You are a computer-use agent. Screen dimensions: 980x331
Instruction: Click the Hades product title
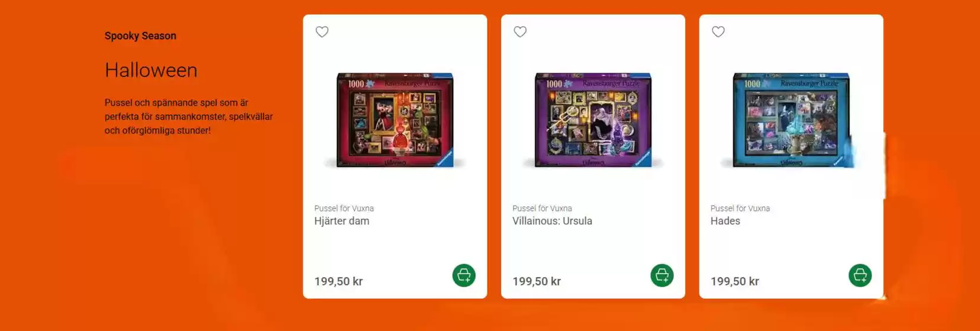726,221
